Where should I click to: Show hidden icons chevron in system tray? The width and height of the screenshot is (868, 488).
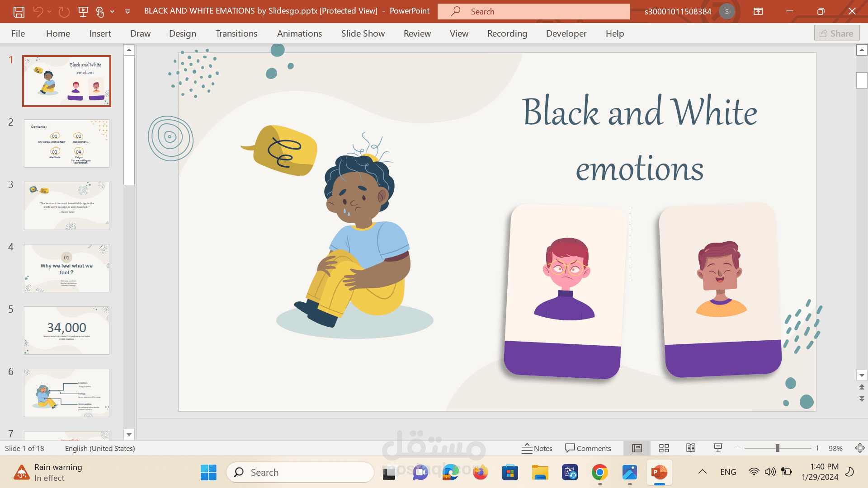[x=702, y=472]
